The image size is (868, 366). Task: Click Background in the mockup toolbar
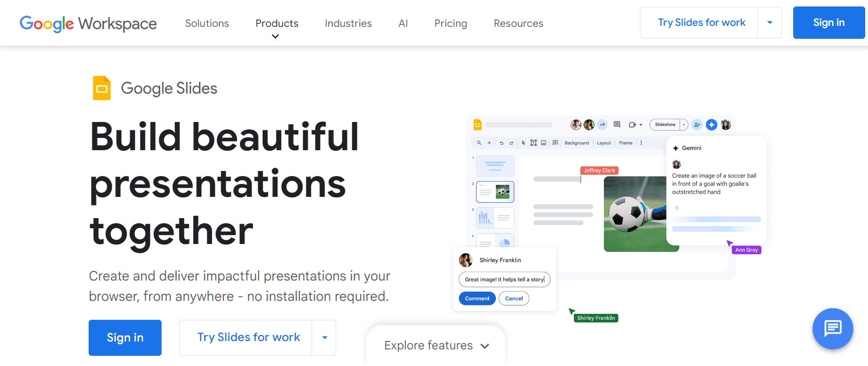pos(577,143)
